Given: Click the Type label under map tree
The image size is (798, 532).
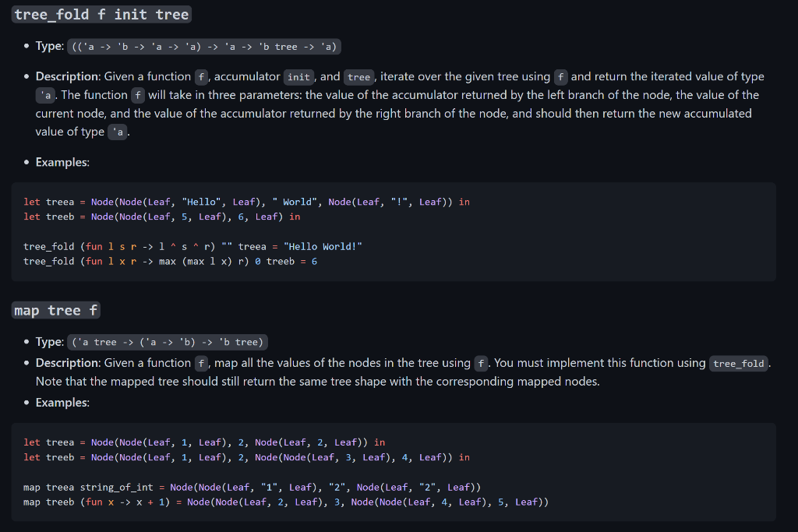Looking at the screenshot, I should [48, 341].
